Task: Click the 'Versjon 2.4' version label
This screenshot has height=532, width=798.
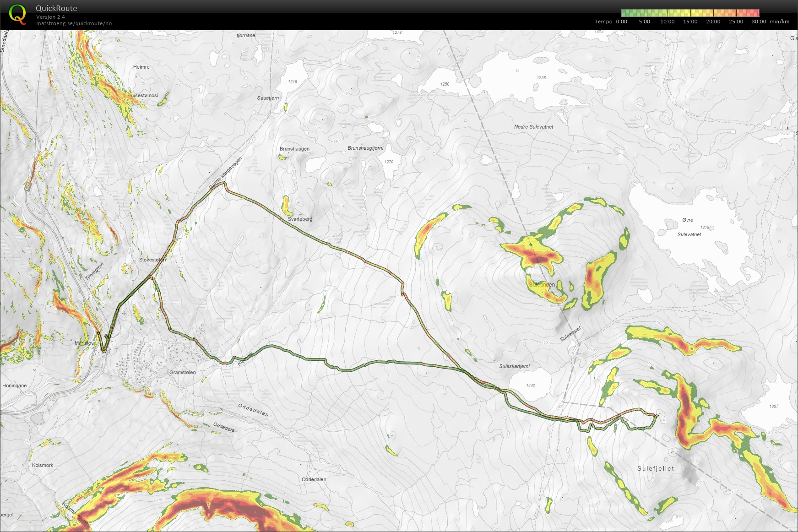Action: click(x=50, y=17)
